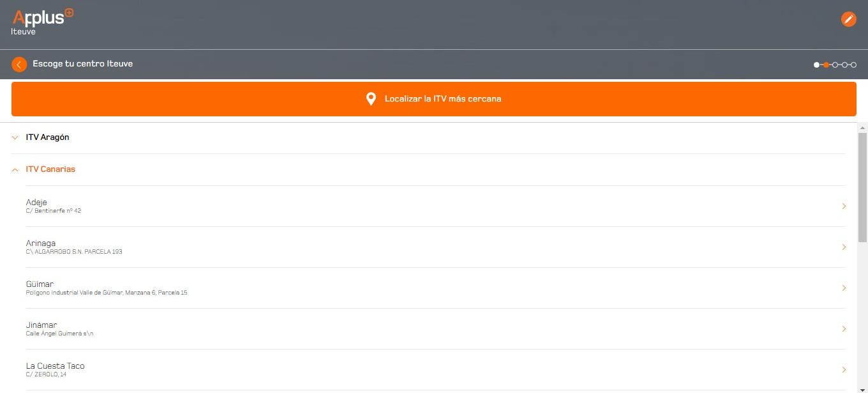Screen dimensions: 868x393
Task: Click Localizar la ITV más cercana button
Action: [434, 99]
